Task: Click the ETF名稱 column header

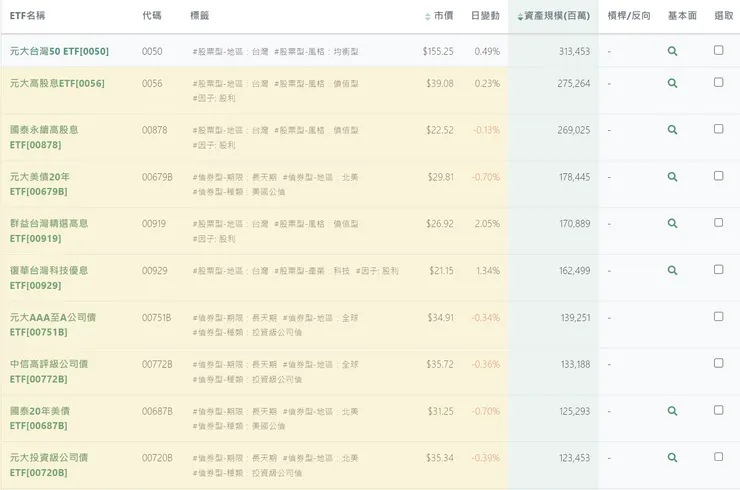Action: click(x=28, y=17)
